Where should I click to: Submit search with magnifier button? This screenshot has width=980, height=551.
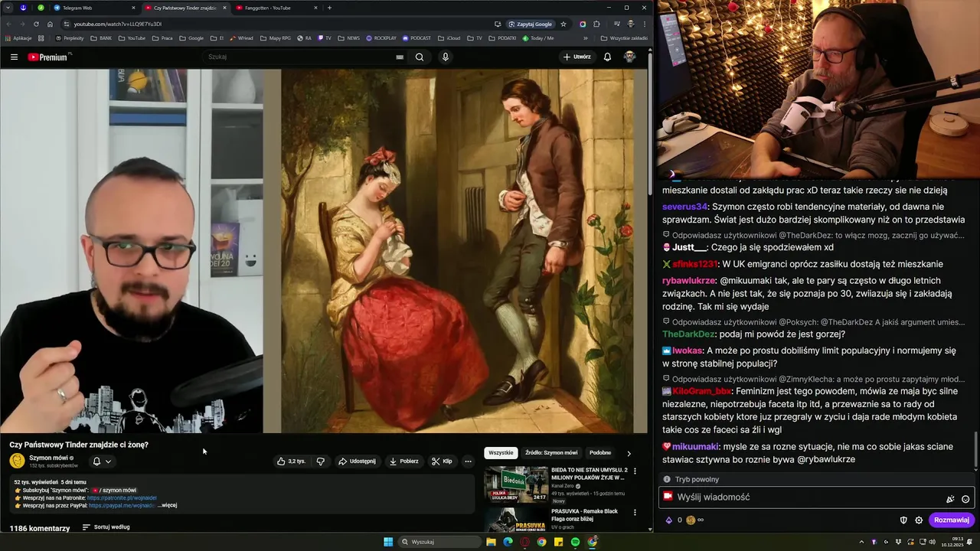click(420, 57)
